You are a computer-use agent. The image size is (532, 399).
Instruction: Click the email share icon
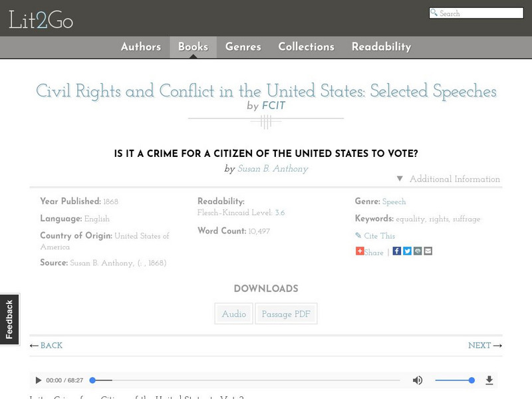coord(428,251)
